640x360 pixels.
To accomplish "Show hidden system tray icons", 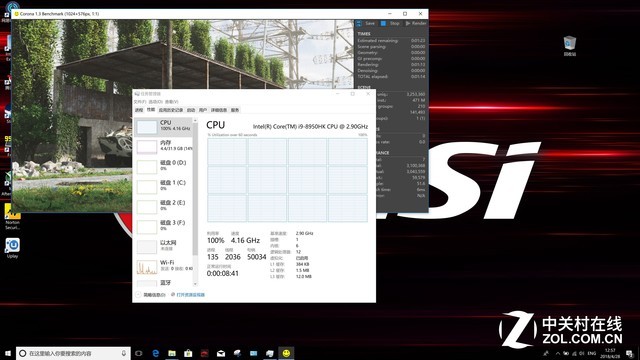I will 558,353.
